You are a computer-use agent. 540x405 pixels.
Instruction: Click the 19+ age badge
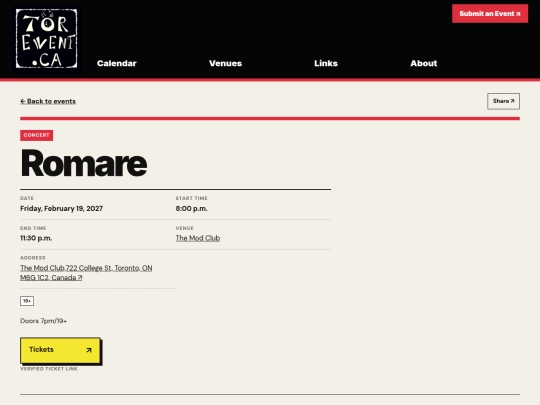point(27,301)
